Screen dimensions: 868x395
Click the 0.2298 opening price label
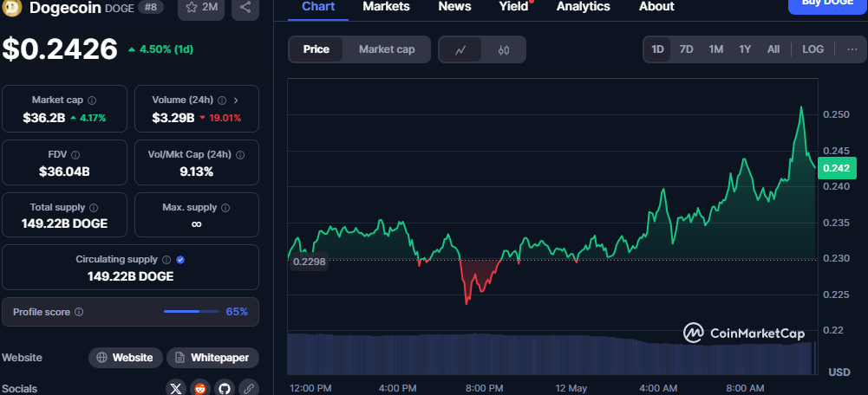coord(309,262)
